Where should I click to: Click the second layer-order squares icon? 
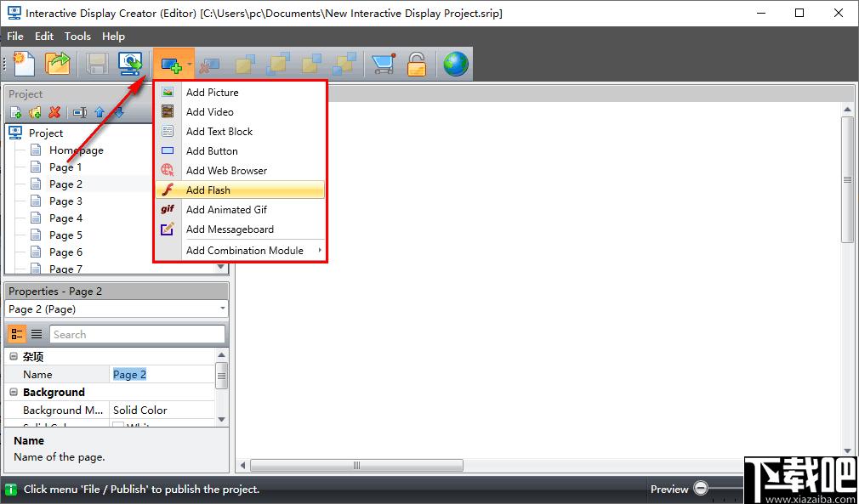[278, 64]
